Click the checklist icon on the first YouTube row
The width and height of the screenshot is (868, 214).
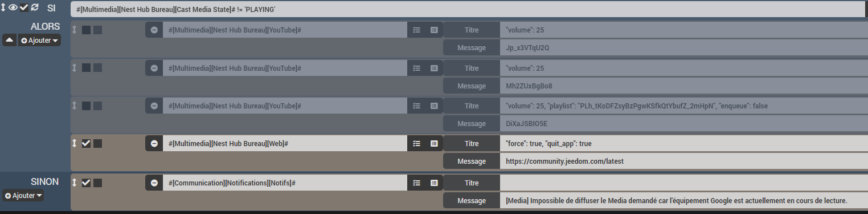(416, 30)
